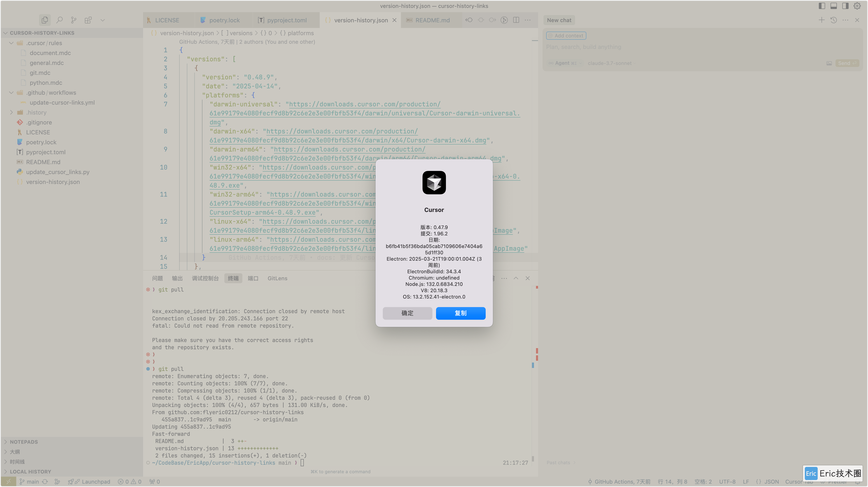The height and width of the screenshot is (487, 868).
Task: Open settings gear in title bar
Action: click(857, 6)
